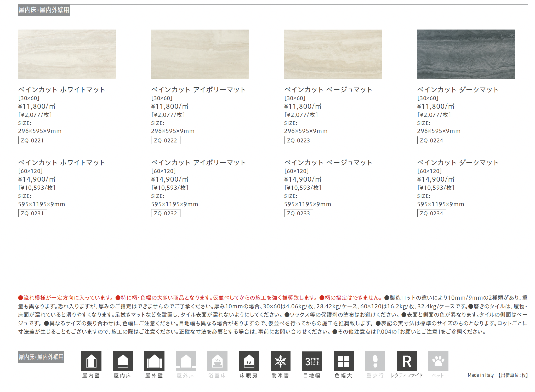
Task: Click the 屋内壁 indoor wall icon
Action: [x=91, y=361]
